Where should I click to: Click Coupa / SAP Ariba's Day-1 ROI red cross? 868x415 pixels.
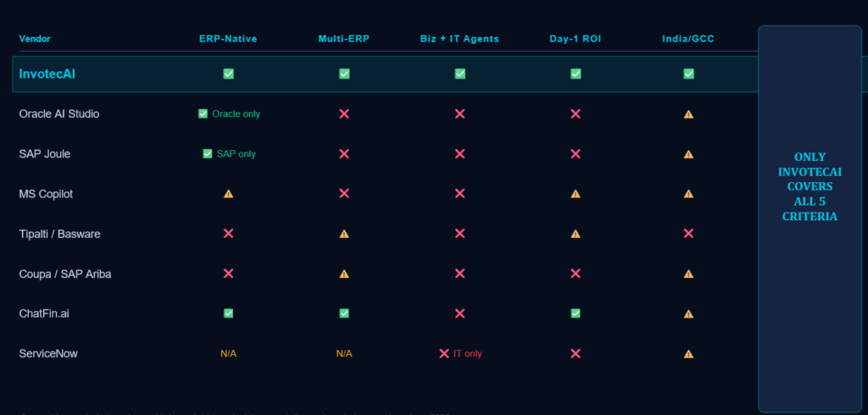(576, 274)
